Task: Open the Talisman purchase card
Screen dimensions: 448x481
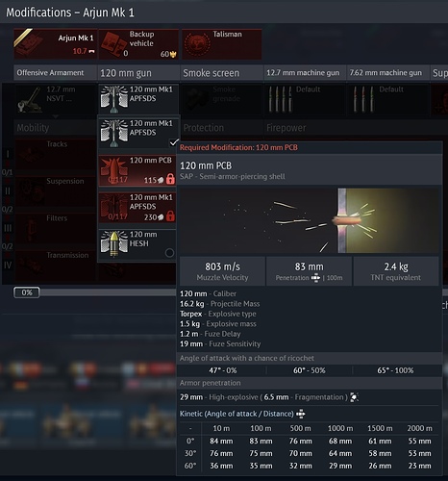Action: [222, 43]
